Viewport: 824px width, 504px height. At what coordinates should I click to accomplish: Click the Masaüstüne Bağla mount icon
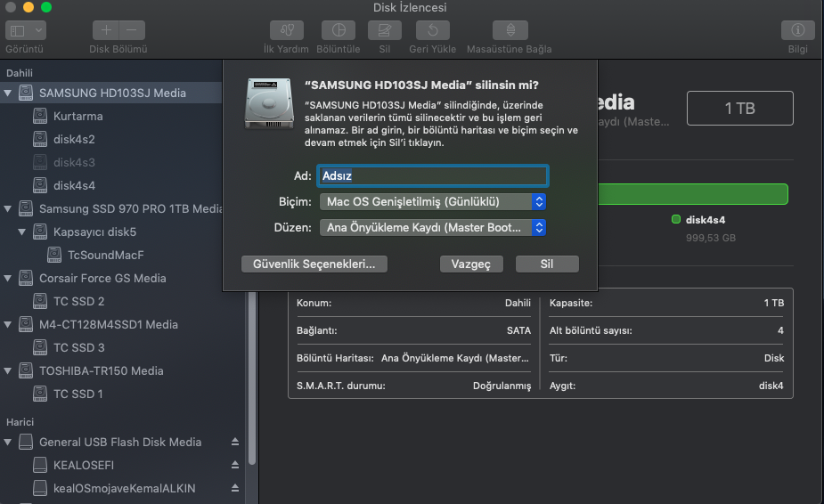pyautogui.click(x=510, y=30)
